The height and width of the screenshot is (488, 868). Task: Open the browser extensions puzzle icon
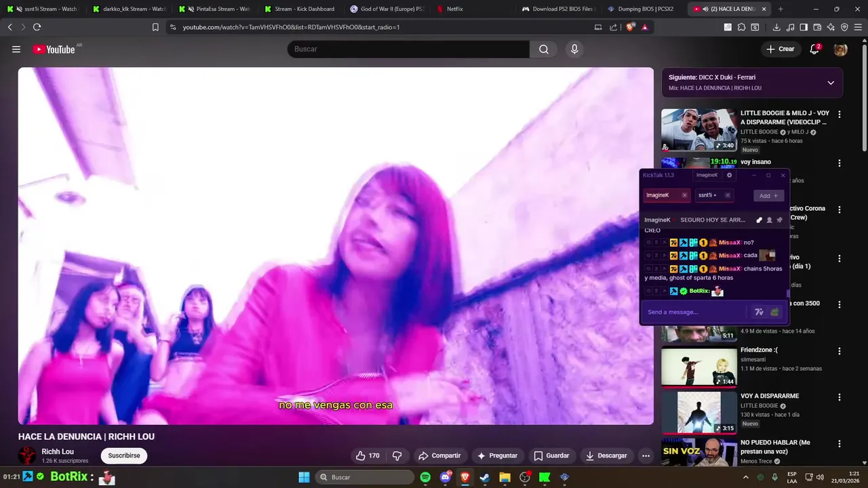click(741, 27)
